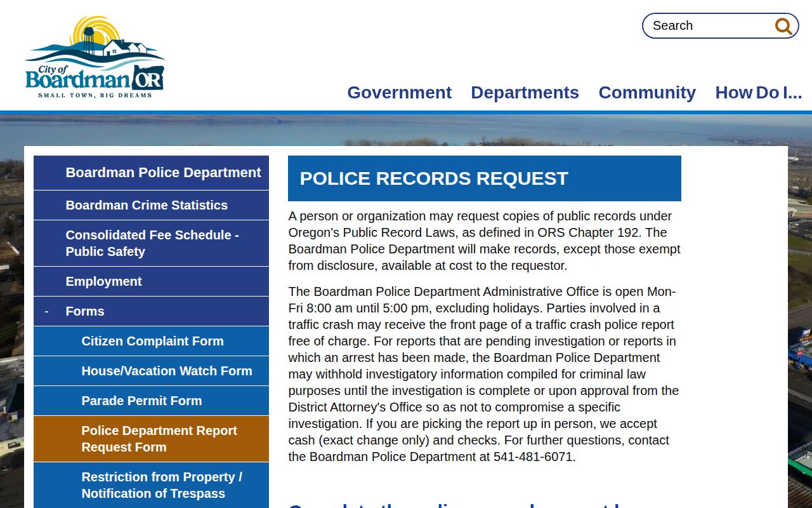Click the phone number 541-481-6071
Image resolution: width=812 pixels, height=508 pixels.
click(533, 457)
